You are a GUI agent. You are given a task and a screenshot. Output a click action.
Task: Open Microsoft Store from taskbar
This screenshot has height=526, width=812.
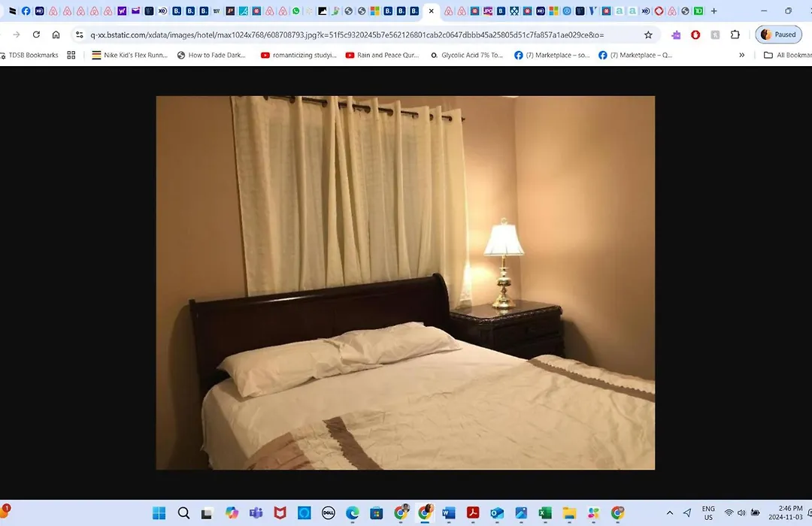377,513
